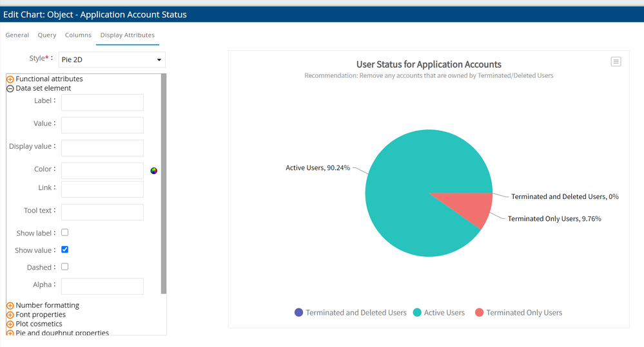Switch to the General tab
Viewport: 644px width, 347px height.
pos(17,35)
